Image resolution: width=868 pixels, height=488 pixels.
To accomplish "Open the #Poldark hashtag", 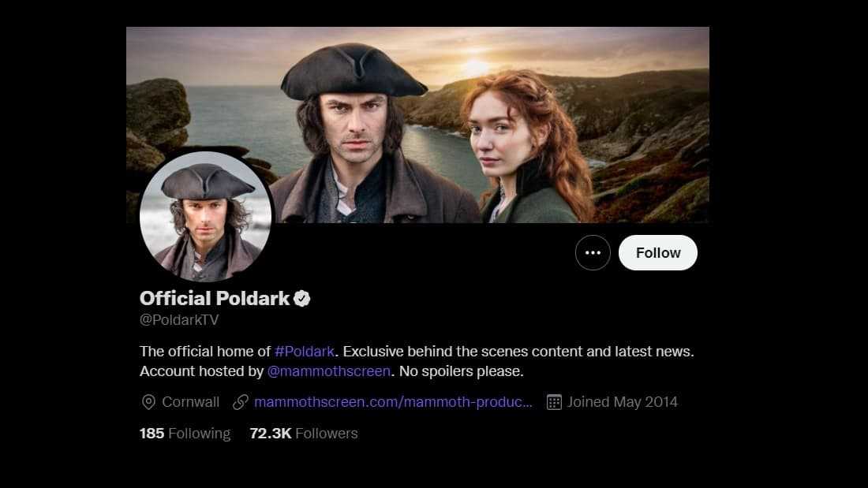I will tap(305, 351).
